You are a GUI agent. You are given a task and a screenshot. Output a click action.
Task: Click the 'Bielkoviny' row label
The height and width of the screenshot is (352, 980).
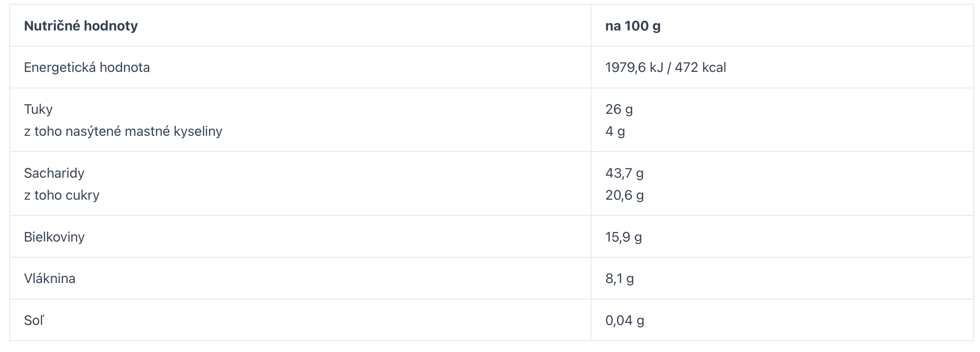click(54, 236)
